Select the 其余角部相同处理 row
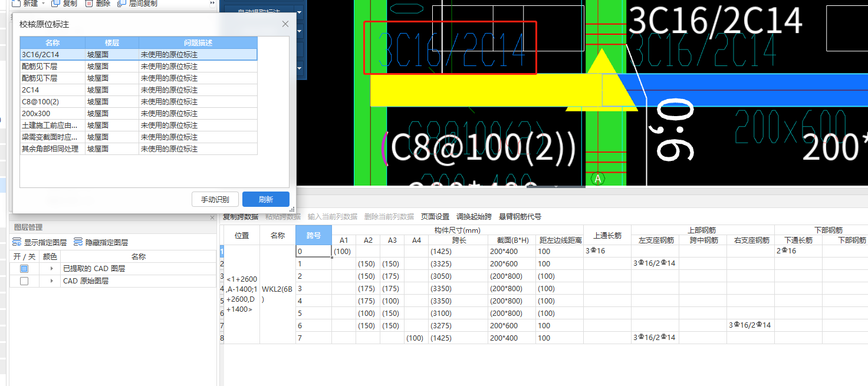The height and width of the screenshot is (386, 868). [139, 149]
